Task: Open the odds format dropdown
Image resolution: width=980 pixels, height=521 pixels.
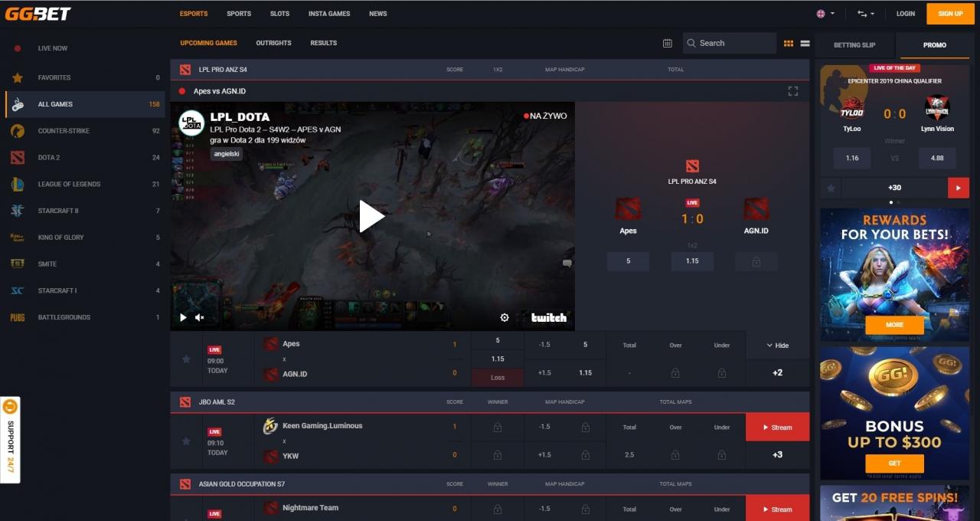Action: (x=865, y=14)
